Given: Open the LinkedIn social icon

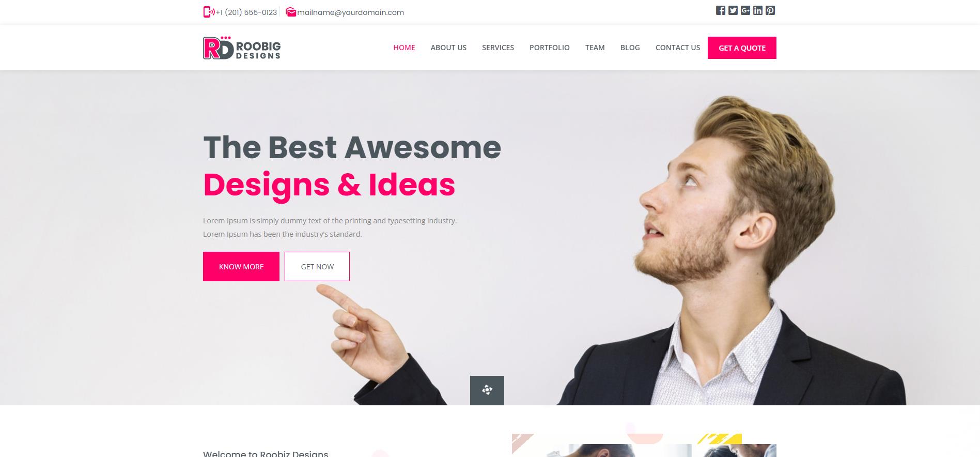Looking at the screenshot, I should click(x=758, y=10).
